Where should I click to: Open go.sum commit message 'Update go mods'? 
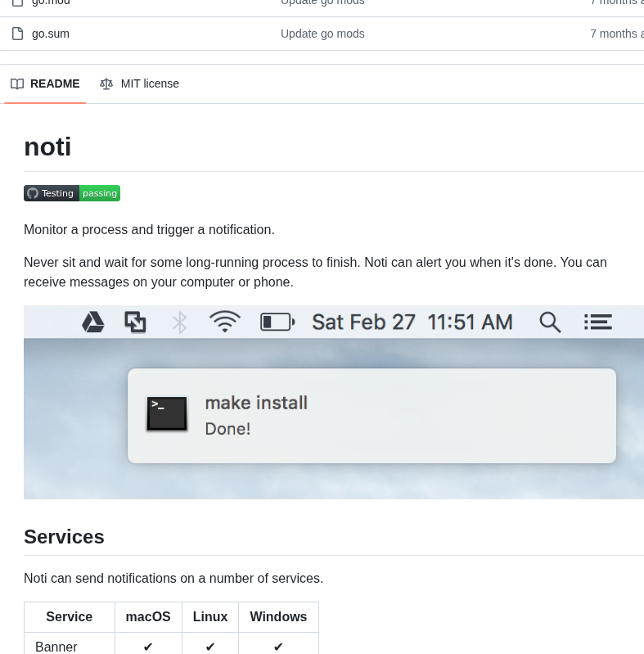tap(322, 34)
